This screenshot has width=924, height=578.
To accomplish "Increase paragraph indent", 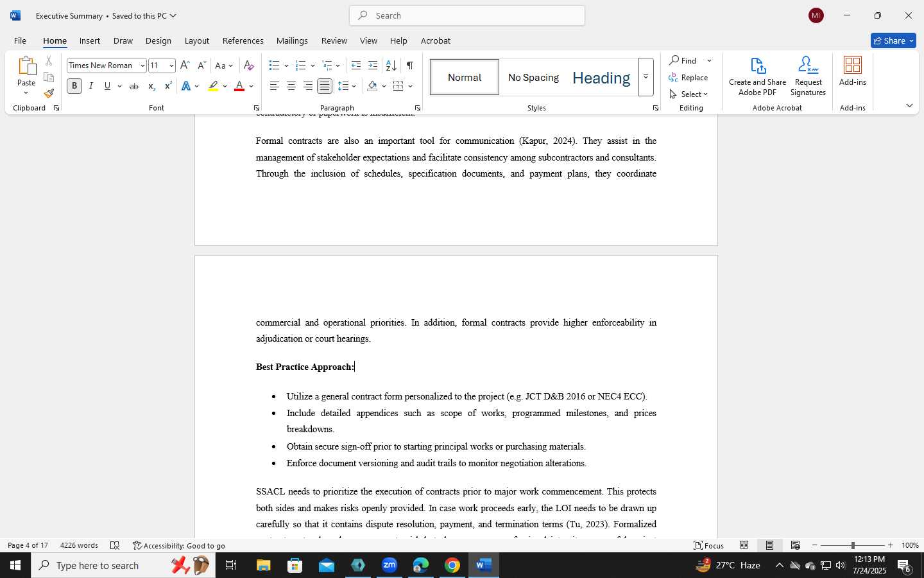I will pos(373,66).
